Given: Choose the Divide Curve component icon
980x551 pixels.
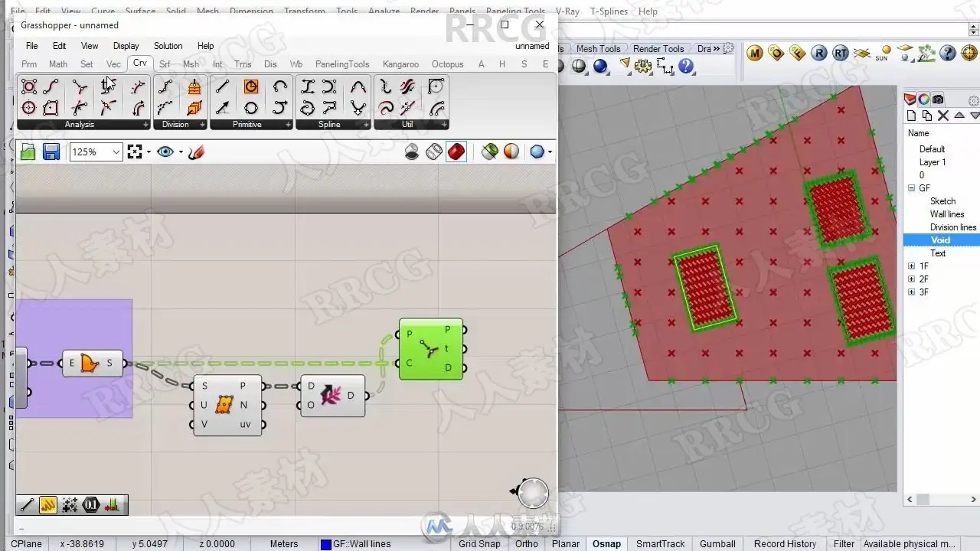Looking at the screenshot, I should pos(165,86).
